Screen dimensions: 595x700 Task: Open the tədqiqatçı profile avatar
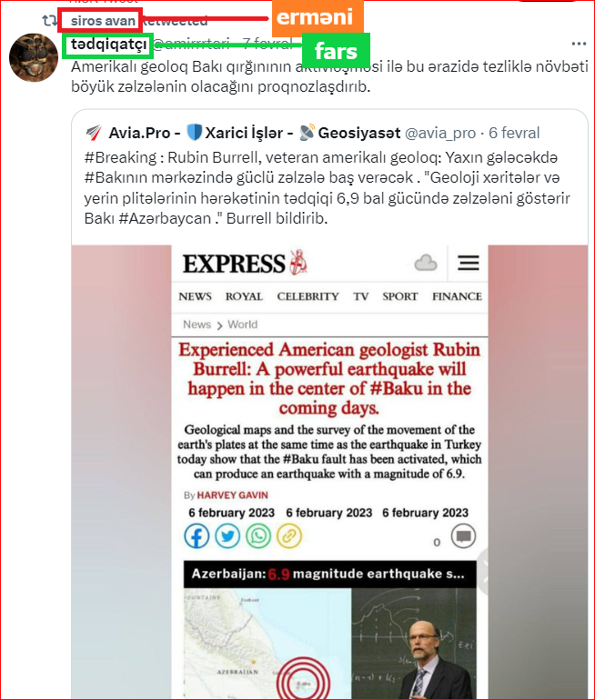(34, 57)
